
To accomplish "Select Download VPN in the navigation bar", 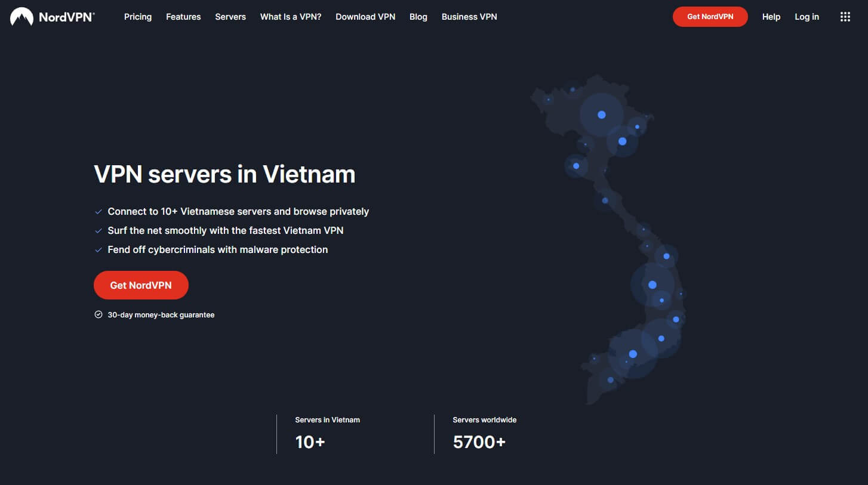I will [365, 17].
